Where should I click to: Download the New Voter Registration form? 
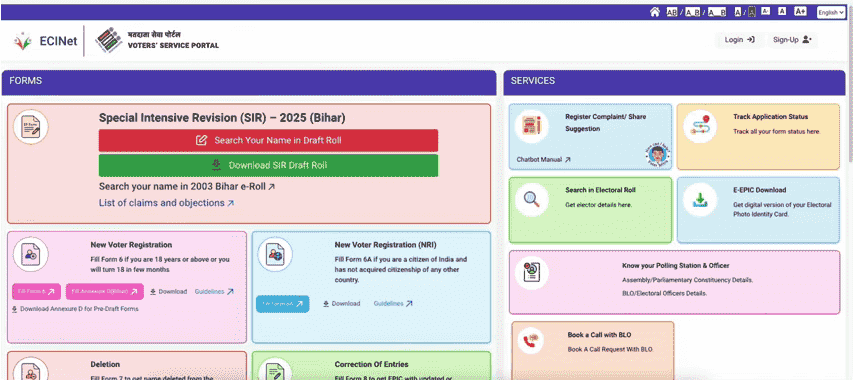click(x=168, y=292)
